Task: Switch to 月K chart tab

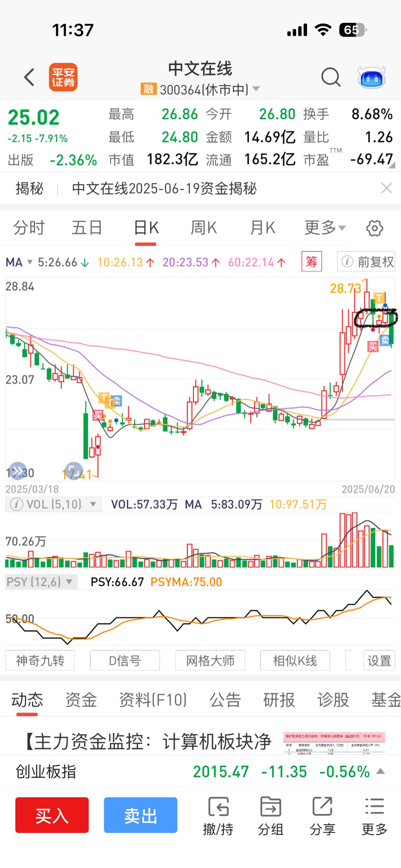Action: [x=262, y=228]
